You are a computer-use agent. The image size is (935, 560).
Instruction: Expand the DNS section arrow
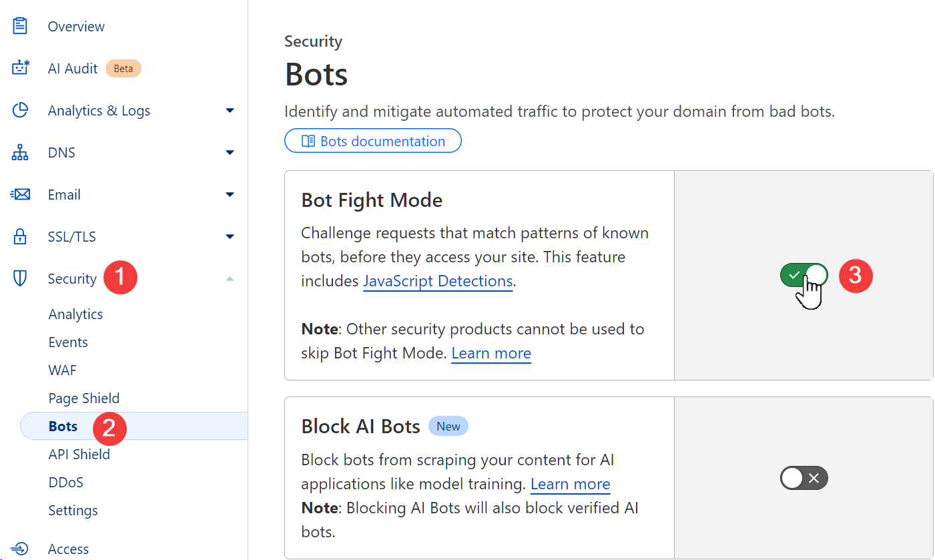tap(230, 153)
